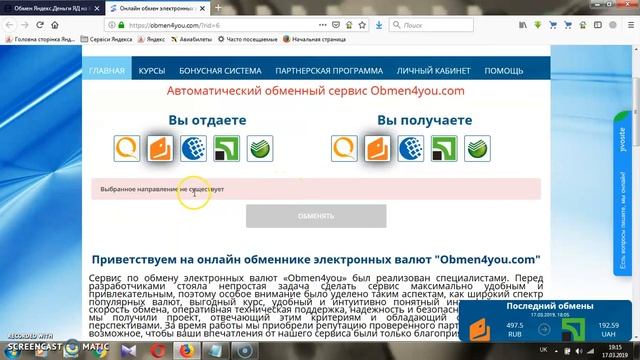Viewport: 640px width, 360px height.
Task: Open the Jivosite chat side widget
Action: [x=622, y=193]
